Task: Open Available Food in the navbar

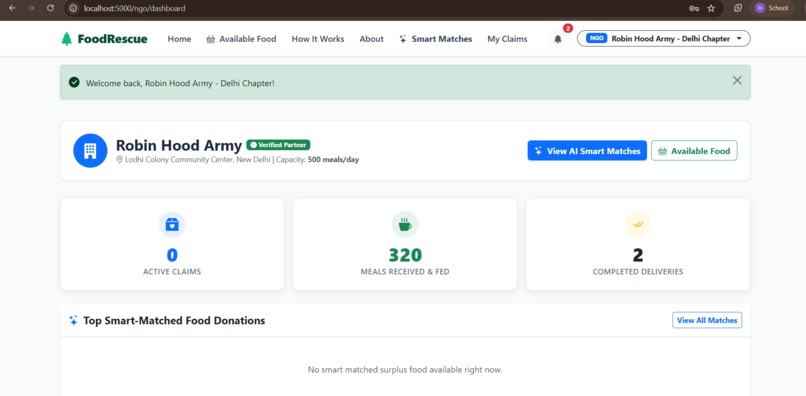Action: [x=241, y=39]
